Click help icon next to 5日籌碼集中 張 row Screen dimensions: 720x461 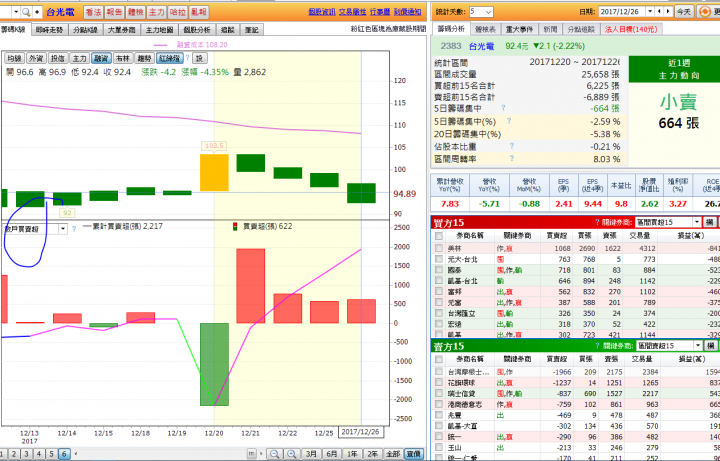503,108
